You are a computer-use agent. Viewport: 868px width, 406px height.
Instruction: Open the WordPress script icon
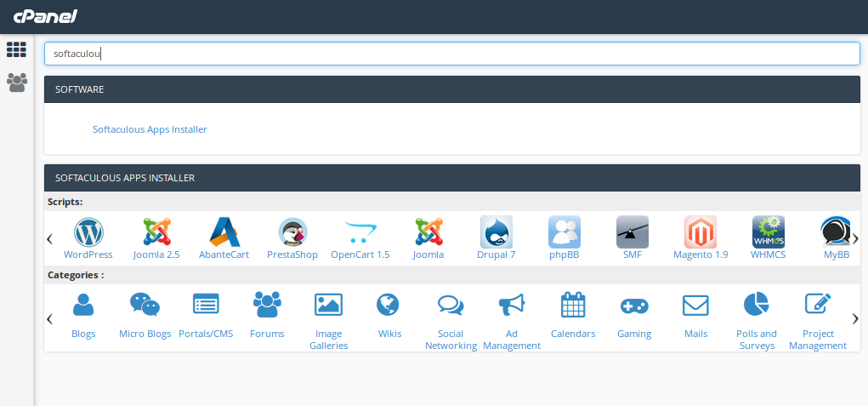(x=88, y=232)
